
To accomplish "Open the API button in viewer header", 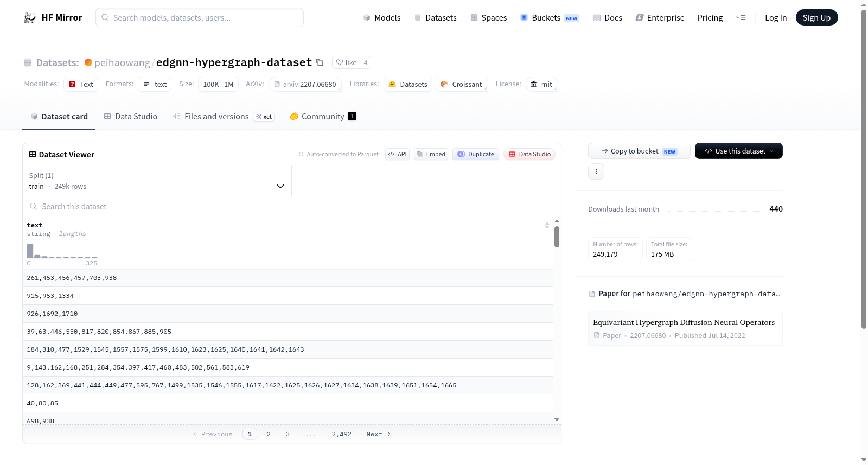I will click(x=397, y=154).
